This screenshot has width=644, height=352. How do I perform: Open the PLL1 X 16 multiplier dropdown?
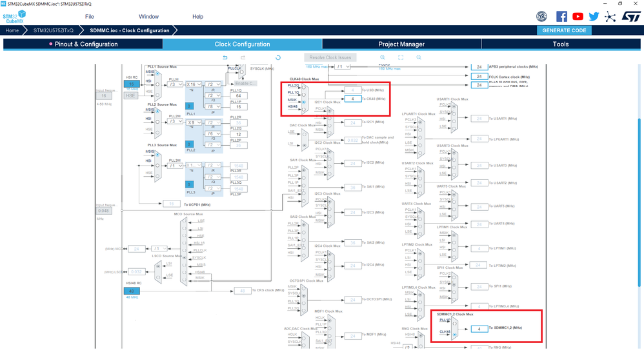point(194,84)
